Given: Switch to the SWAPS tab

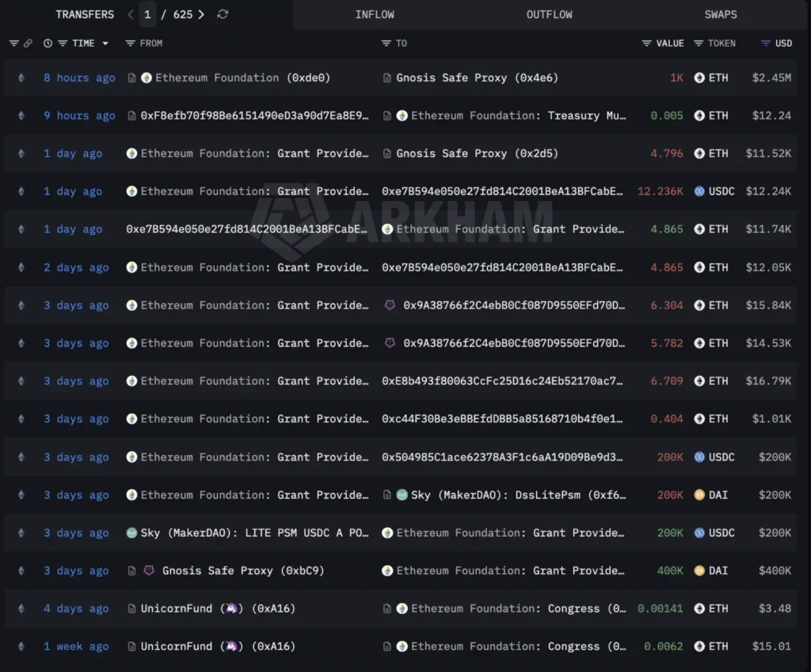Looking at the screenshot, I should pyautogui.click(x=721, y=14).
